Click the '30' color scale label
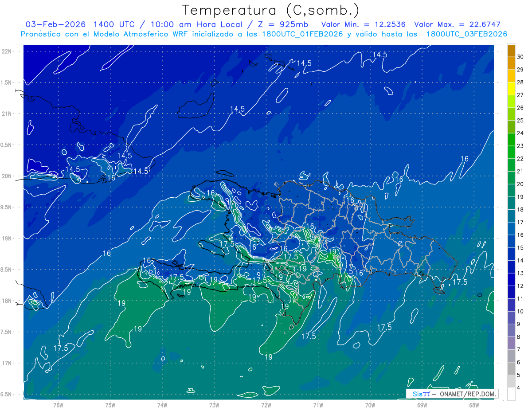 (520, 57)
